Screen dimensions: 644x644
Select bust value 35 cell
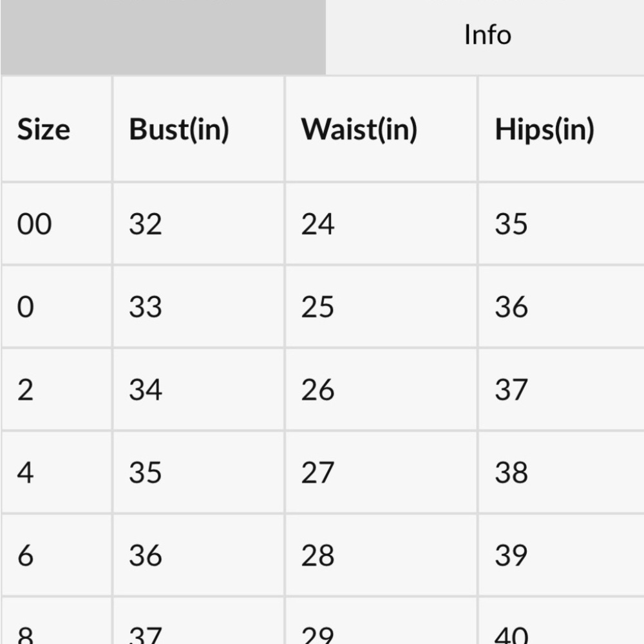[x=198, y=472]
